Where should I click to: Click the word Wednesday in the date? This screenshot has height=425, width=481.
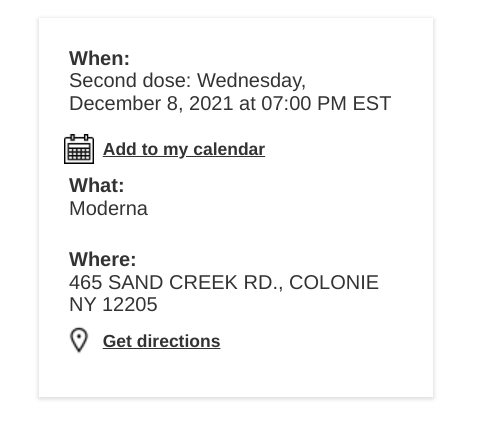click(251, 81)
